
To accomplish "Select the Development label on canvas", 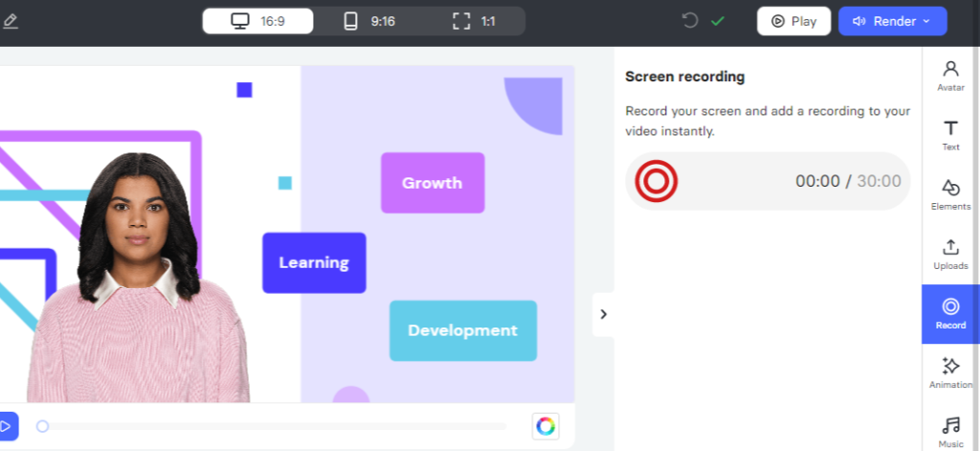I will pos(463,331).
